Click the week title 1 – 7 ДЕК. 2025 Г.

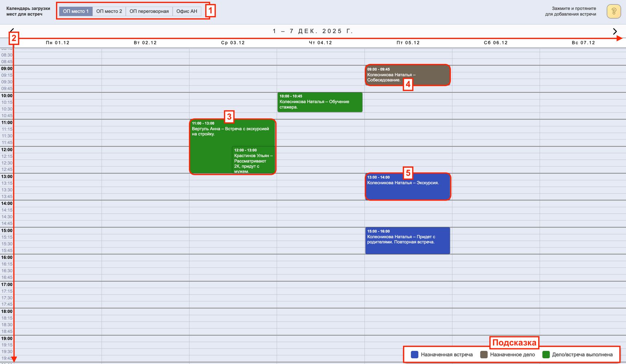click(313, 31)
